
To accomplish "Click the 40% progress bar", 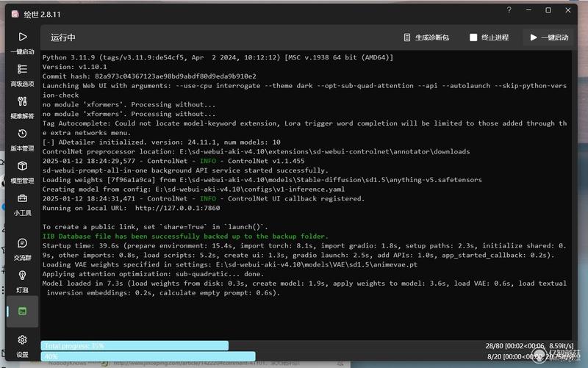I will pyautogui.click(x=148, y=356).
